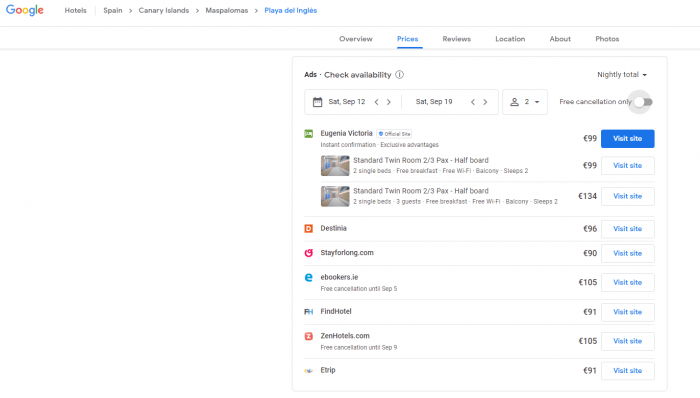This screenshot has width=700, height=398.
Task: Switch to the Photos tab
Action: (607, 39)
